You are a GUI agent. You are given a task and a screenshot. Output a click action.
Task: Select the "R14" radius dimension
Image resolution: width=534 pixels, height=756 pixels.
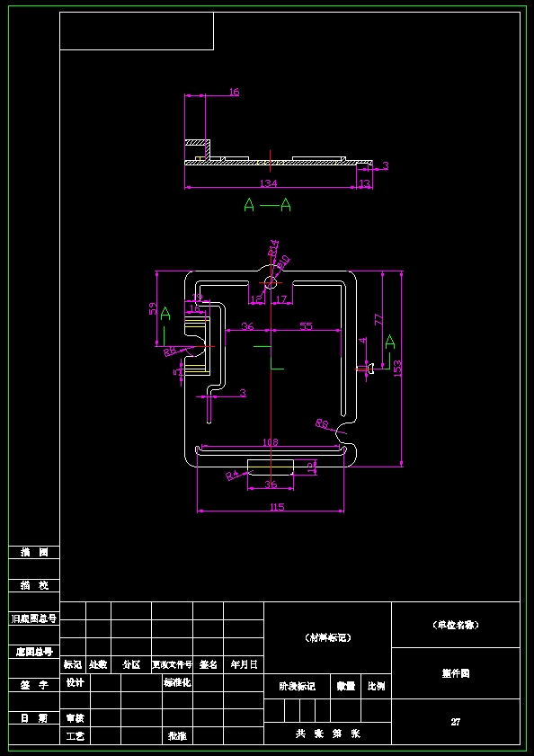273,247
